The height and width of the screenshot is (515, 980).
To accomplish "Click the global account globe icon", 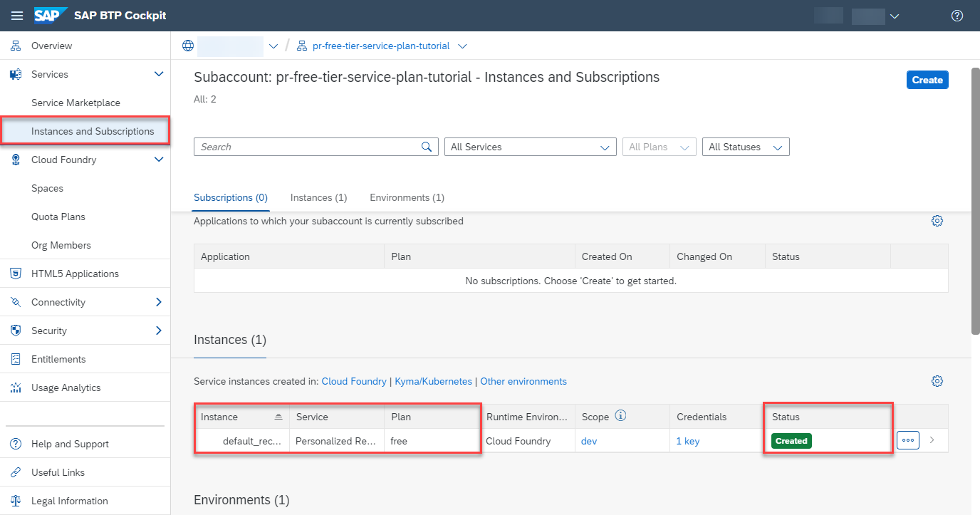I will point(188,46).
